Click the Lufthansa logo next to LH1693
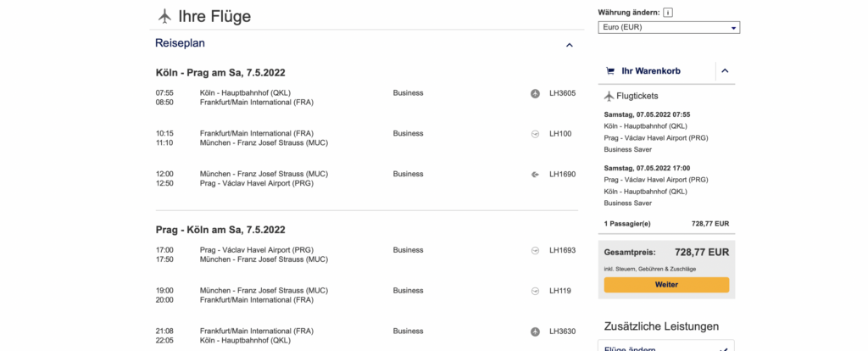 click(x=535, y=250)
